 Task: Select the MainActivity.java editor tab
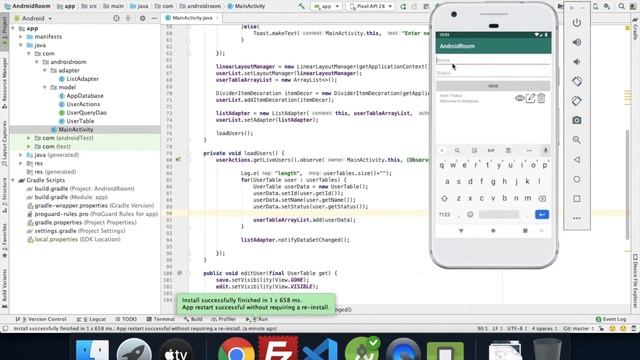tap(192, 18)
